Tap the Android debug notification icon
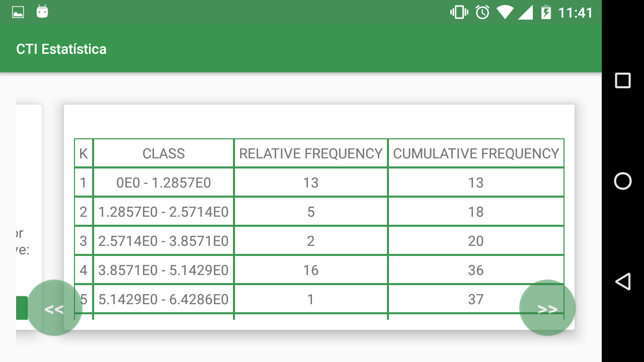Viewport: 644px width, 362px height. click(x=42, y=12)
